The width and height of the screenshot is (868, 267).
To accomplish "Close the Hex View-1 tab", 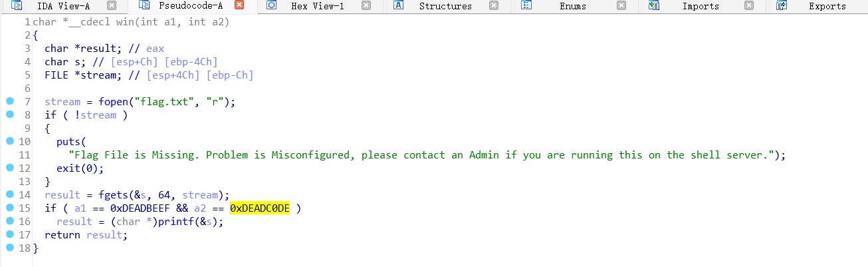I will click(x=366, y=6).
